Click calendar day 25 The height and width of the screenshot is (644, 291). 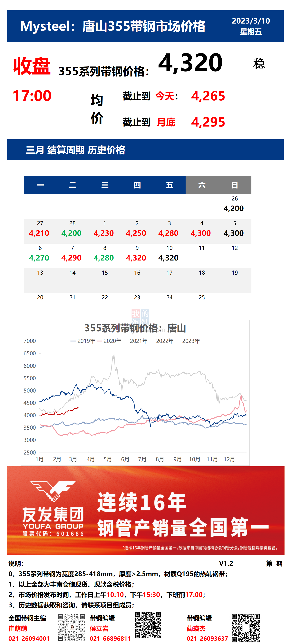[202, 298]
